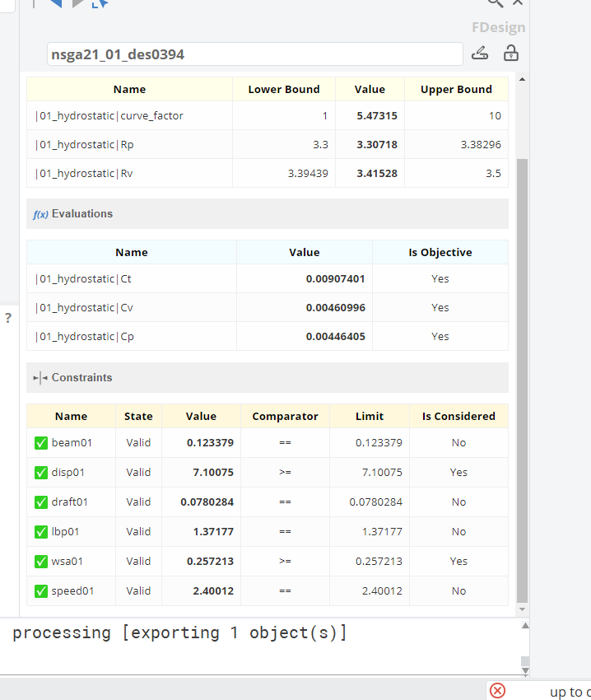Image resolution: width=591 pixels, height=700 pixels.
Task: Click the Upper Bound column header
Action: 456,89
